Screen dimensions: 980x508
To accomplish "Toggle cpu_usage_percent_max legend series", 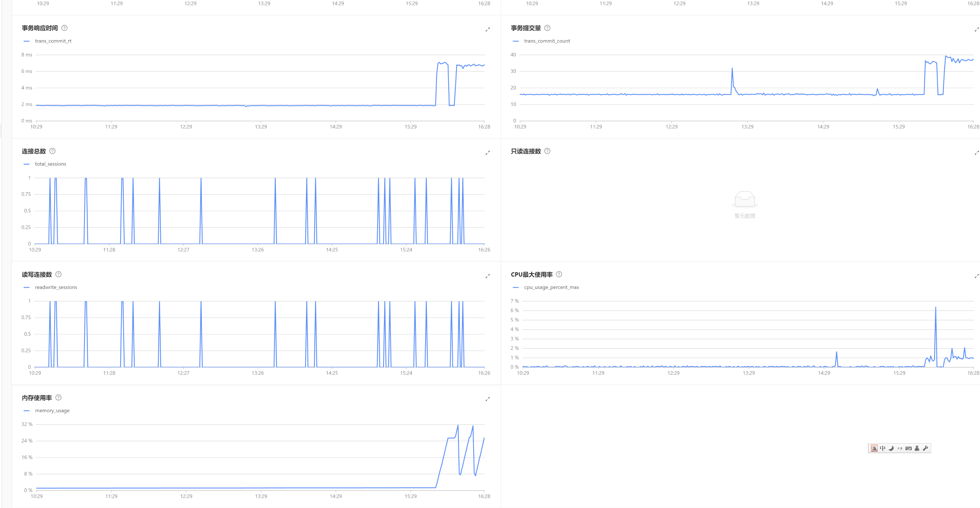I will (551, 287).
